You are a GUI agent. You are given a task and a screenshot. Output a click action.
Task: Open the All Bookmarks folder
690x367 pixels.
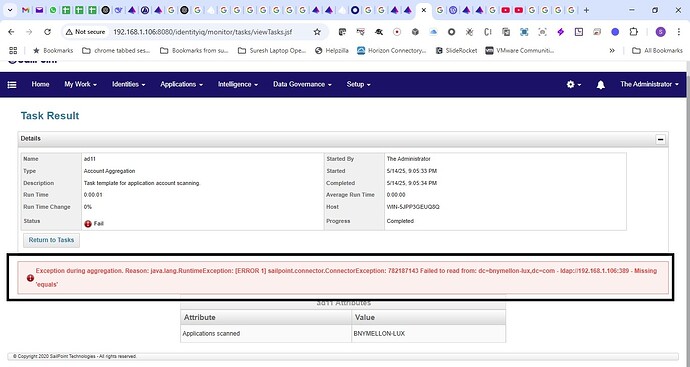[x=657, y=51]
